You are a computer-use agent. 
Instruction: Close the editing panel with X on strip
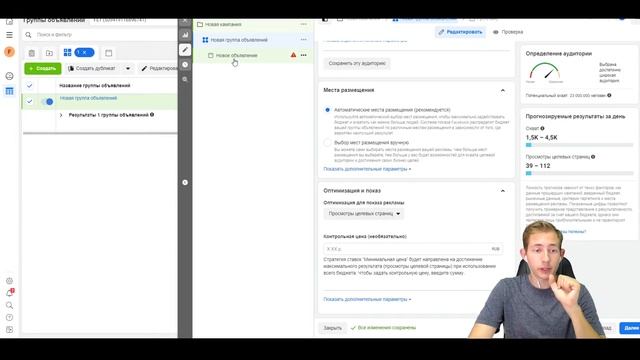tap(185, 20)
